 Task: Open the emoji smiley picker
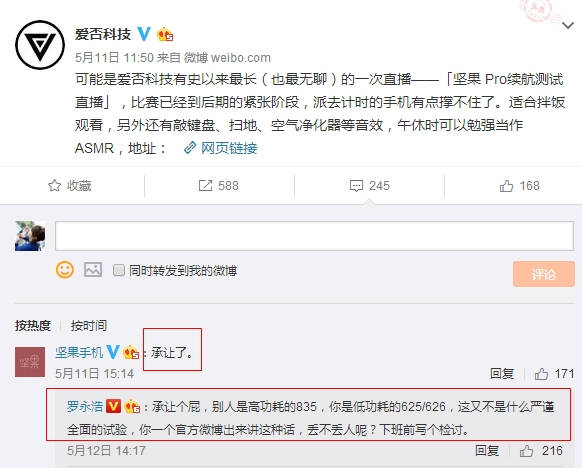tap(65, 270)
